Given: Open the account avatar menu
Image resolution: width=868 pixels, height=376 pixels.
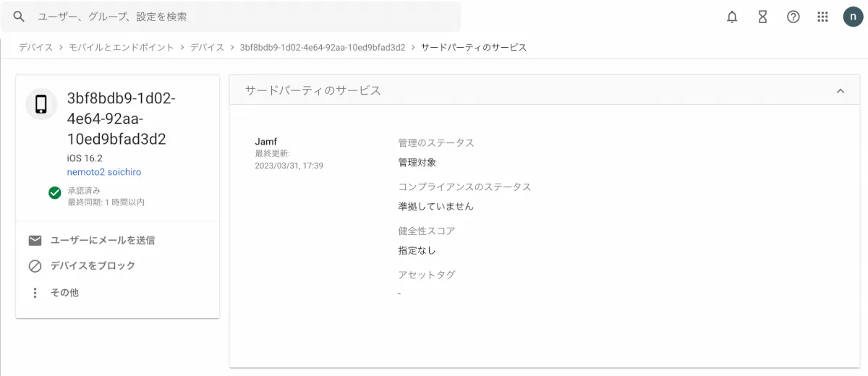Looking at the screenshot, I should click(x=853, y=17).
